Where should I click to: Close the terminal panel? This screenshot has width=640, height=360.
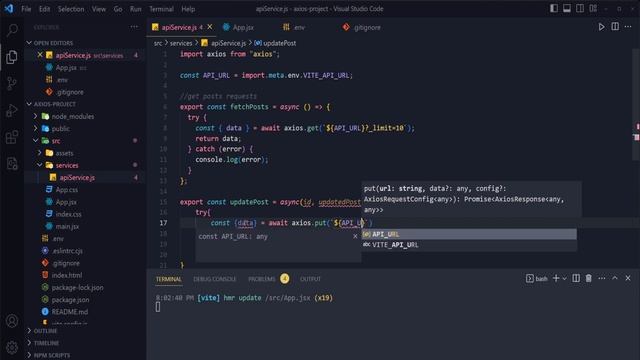628,278
